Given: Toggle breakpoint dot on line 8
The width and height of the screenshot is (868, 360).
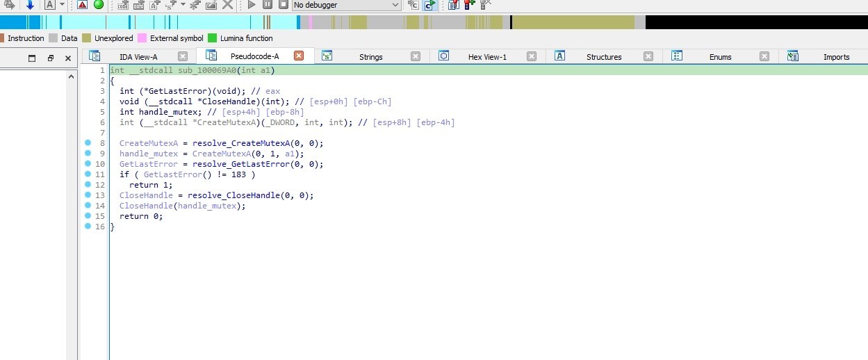Looking at the screenshot, I should (88, 143).
